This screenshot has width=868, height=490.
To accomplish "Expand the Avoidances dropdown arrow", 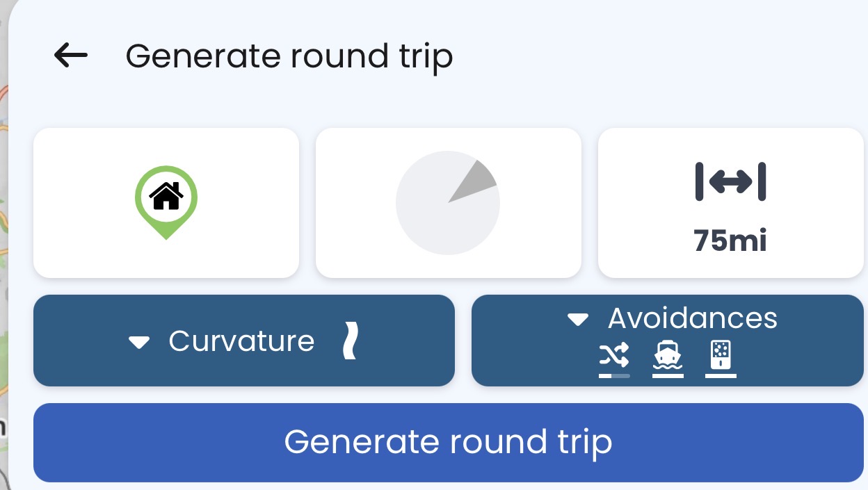I will pyautogui.click(x=578, y=320).
